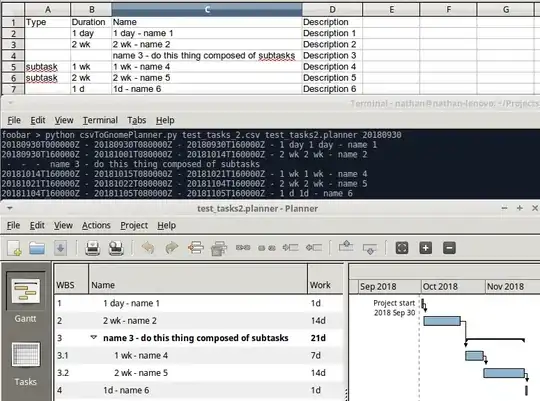This screenshot has height=401, width=540.
Task: Click the 'Description' header cell in row 1
Action: pos(332,22)
